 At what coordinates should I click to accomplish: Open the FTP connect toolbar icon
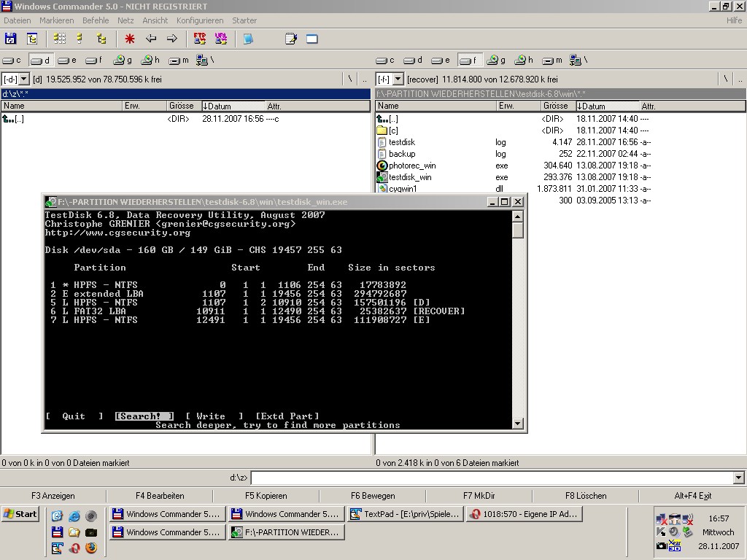coord(200,39)
